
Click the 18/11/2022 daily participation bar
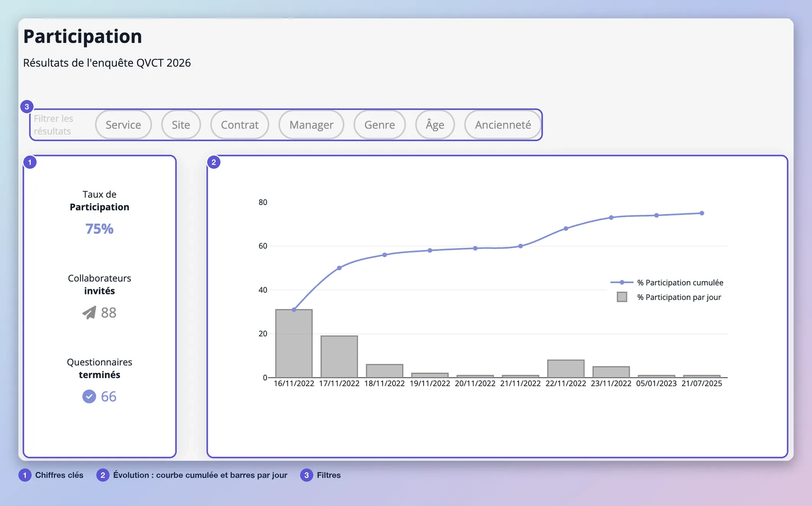pyautogui.click(x=385, y=371)
